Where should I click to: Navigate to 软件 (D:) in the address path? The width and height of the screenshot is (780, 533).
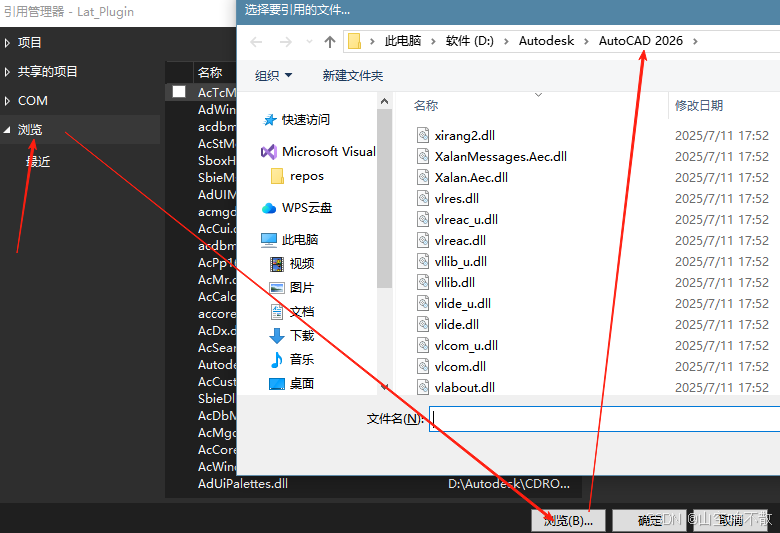470,41
